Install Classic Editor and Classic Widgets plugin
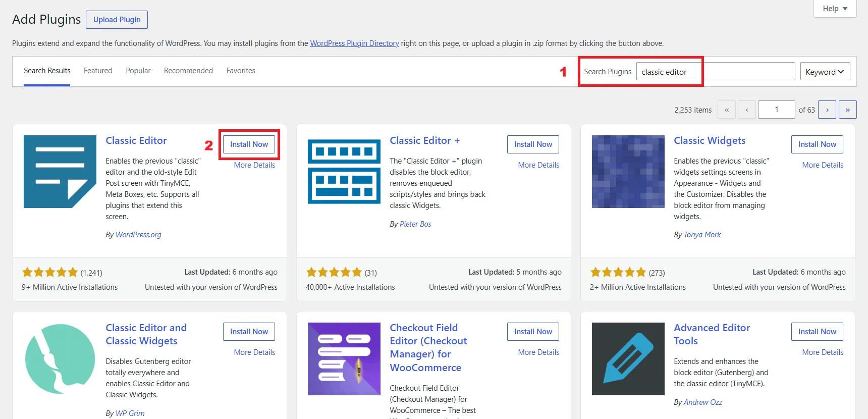 (x=249, y=332)
